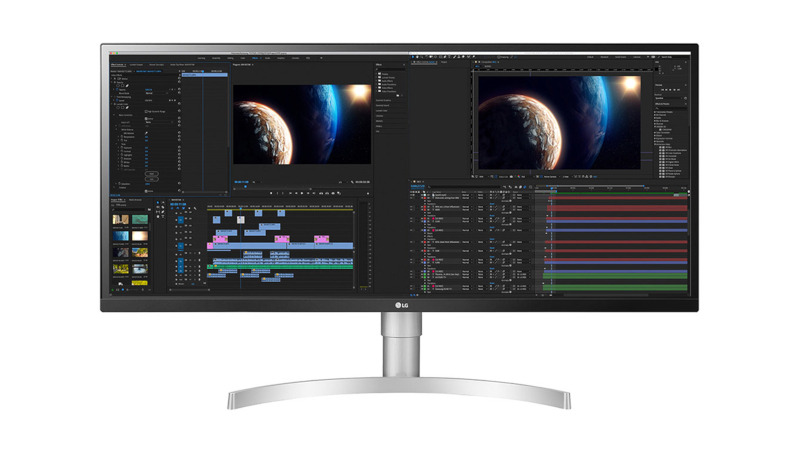This screenshot has width=800, height=450.
Task: Select the tropical beach thumbnail in Project panel
Action: coord(139,253)
